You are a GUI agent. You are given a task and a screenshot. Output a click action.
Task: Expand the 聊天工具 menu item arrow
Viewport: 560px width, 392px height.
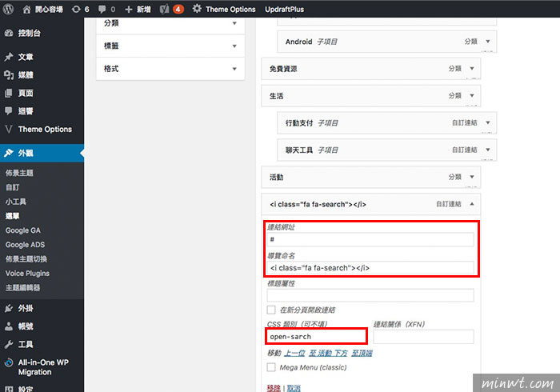coord(488,150)
